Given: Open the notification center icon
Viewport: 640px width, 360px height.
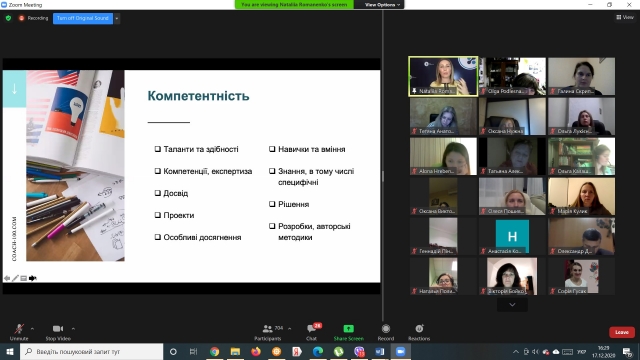Looking at the screenshot, I should click(627, 351).
